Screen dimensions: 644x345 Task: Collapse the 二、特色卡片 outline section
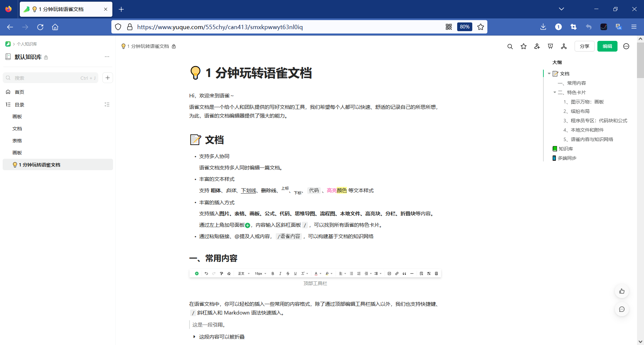click(555, 92)
